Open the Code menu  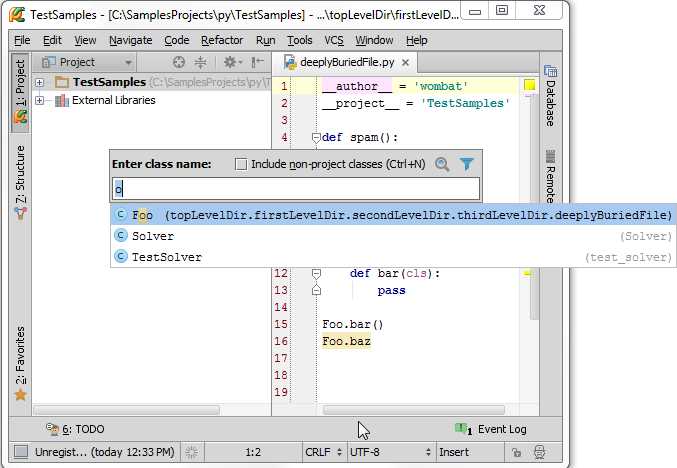177,41
